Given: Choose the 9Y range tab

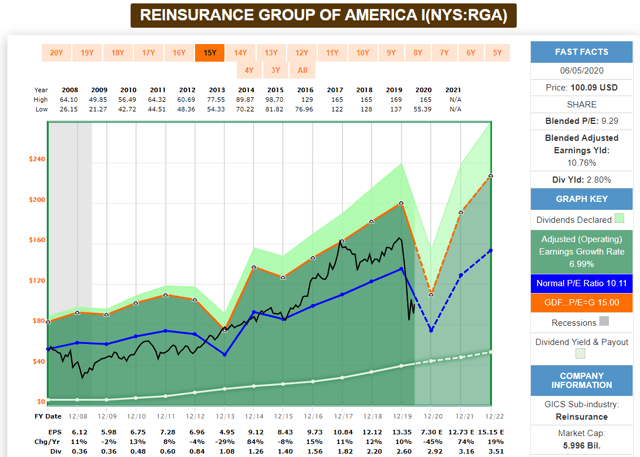Looking at the screenshot, I should pos(391,53).
